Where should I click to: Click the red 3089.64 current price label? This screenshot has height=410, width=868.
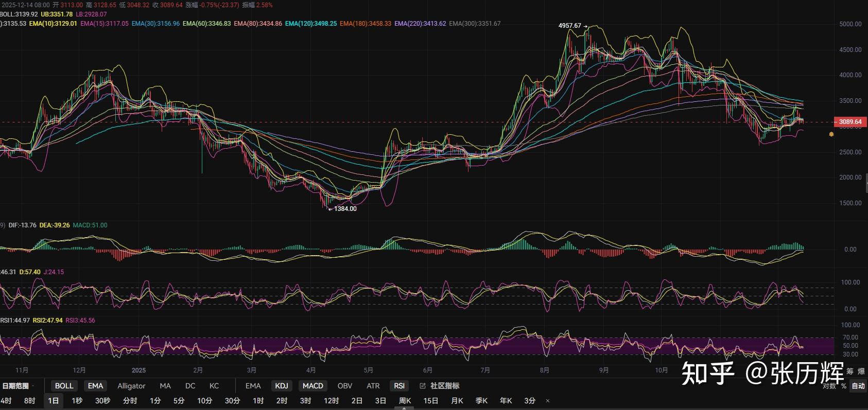pyautogui.click(x=850, y=122)
